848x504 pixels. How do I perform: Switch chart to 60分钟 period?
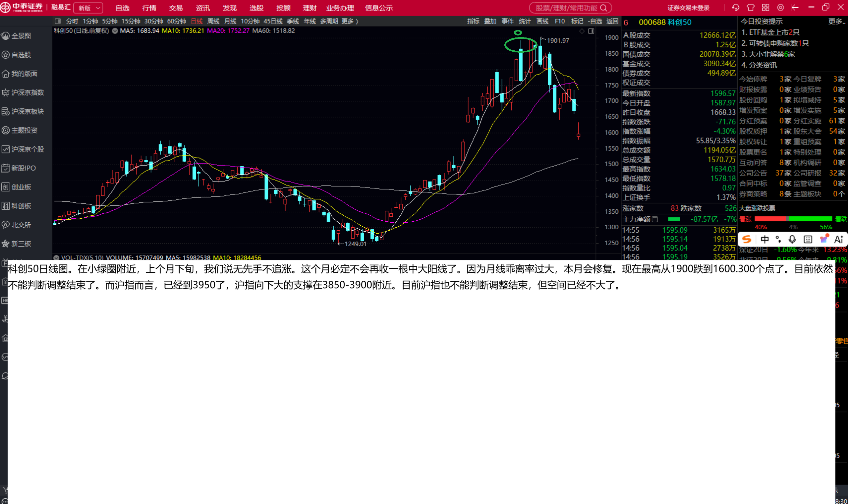[x=177, y=21]
